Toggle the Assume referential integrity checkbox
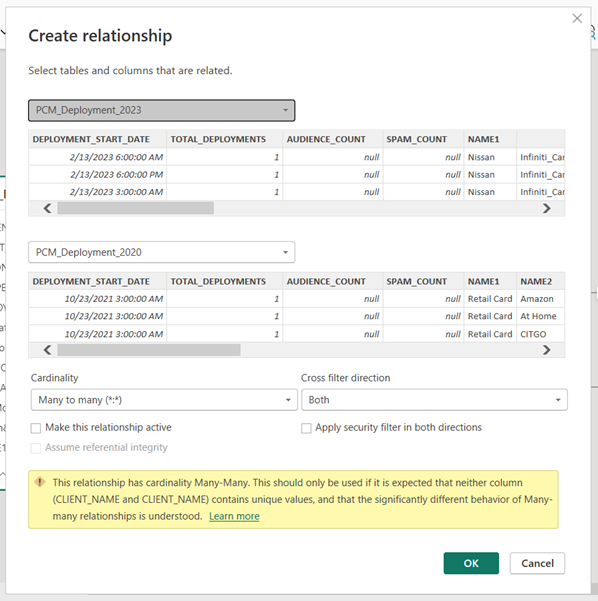 pos(36,448)
